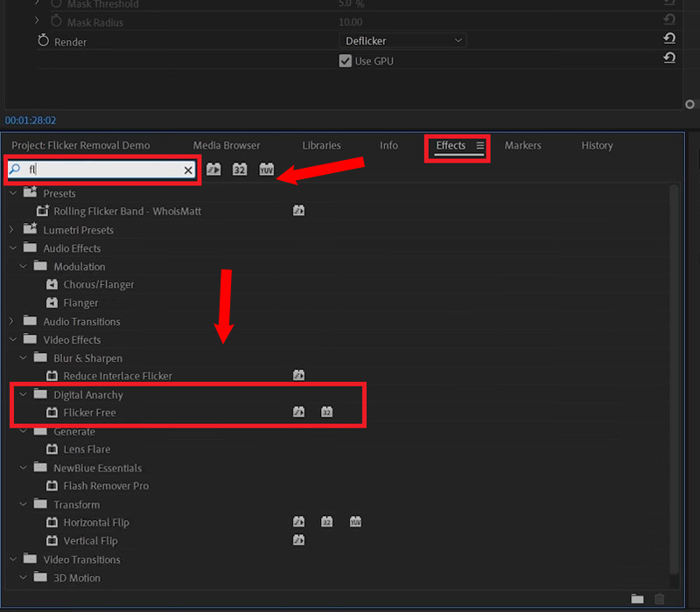The height and width of the screenshot is (612, 700).
Task: Clear the effects search field
Action: tap(188, 170)
